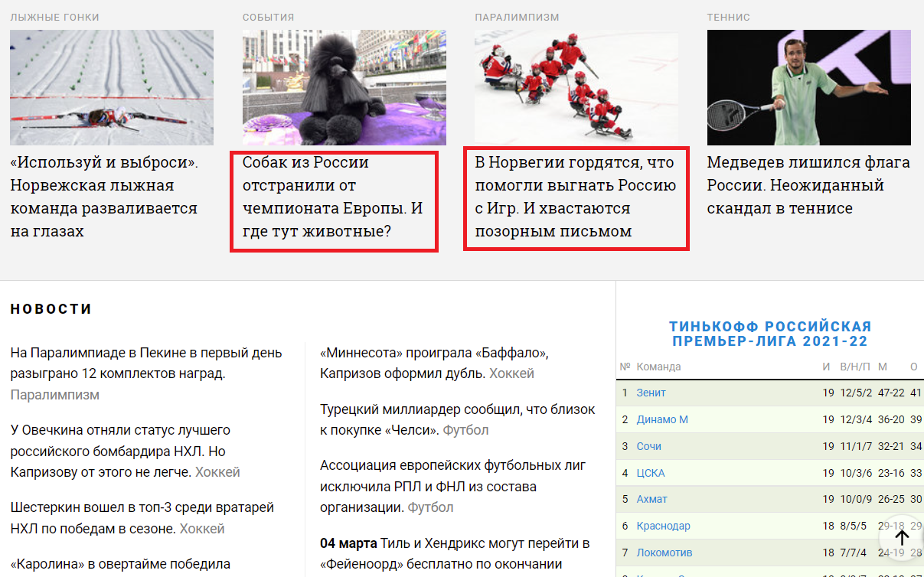Select the ТЕННИС category label
Image resolution: width=924 pixels, height=577 pixels.
click(728, 17)
